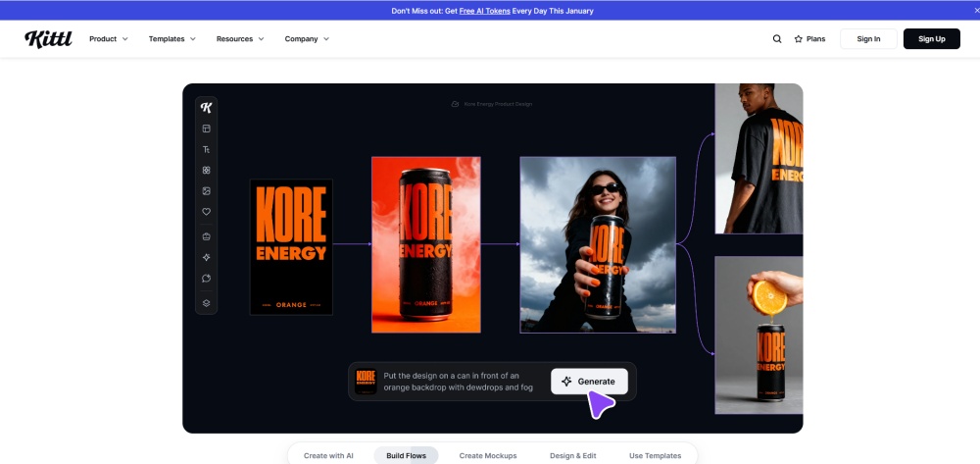Screen dimensions: 980x464
Task: Click the KORE Energy orange can thumbnail
Action: [425, 244]
